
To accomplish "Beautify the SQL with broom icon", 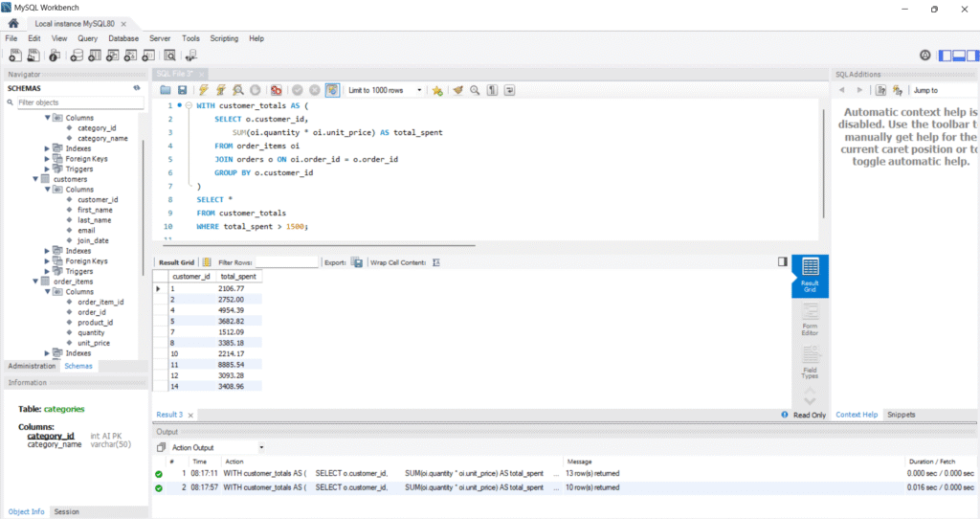I will (x=458, y=90).
